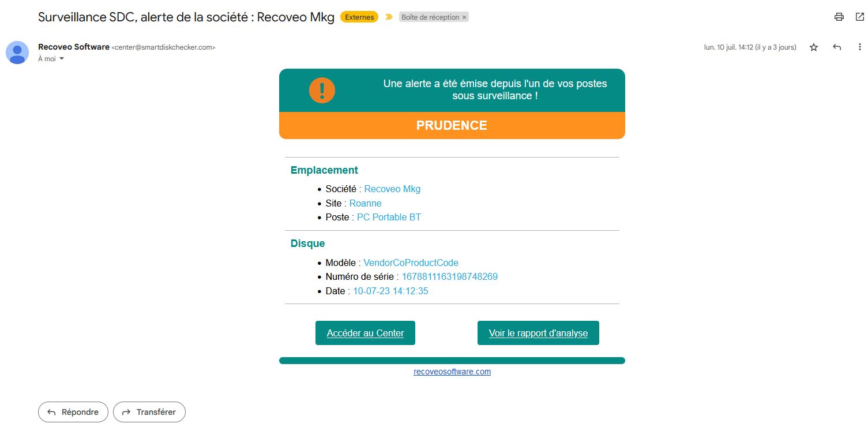Click the Site value Roanne
Image resolution: width=868 pixels, height=431 pixels.
pos(365,203)
